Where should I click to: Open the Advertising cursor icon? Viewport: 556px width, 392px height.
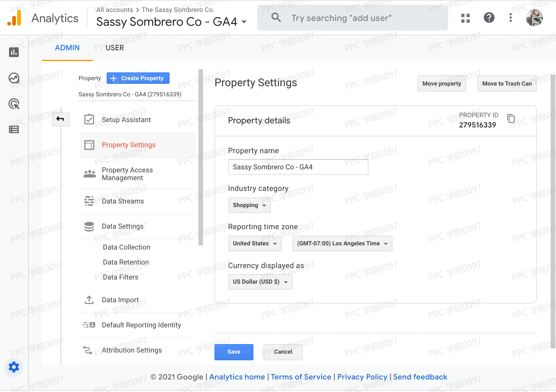(x=14, y=104)
